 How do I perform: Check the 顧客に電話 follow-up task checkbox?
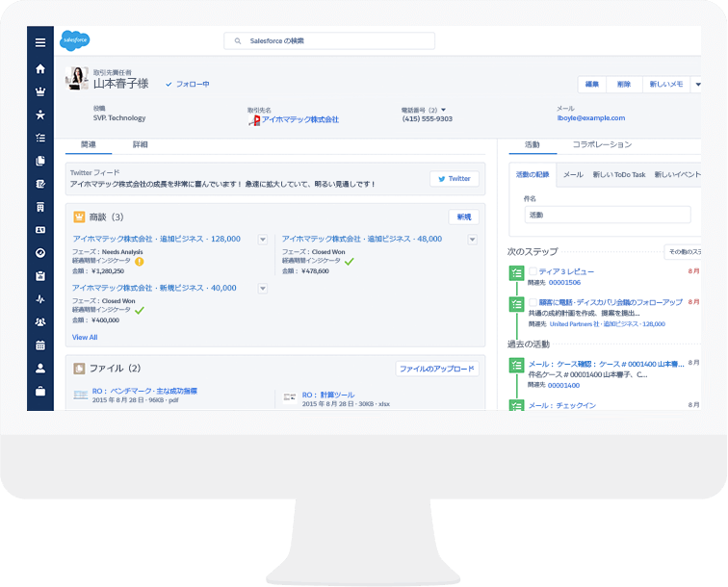533,302
